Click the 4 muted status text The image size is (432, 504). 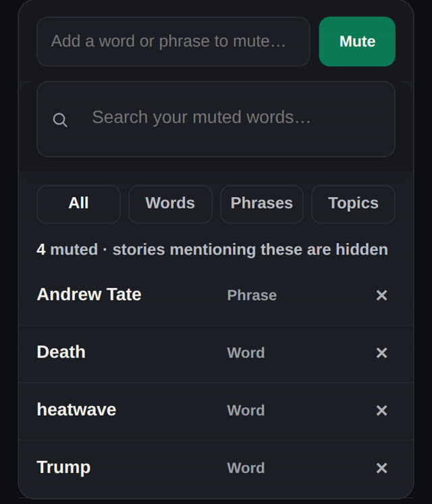click(213, 250)
